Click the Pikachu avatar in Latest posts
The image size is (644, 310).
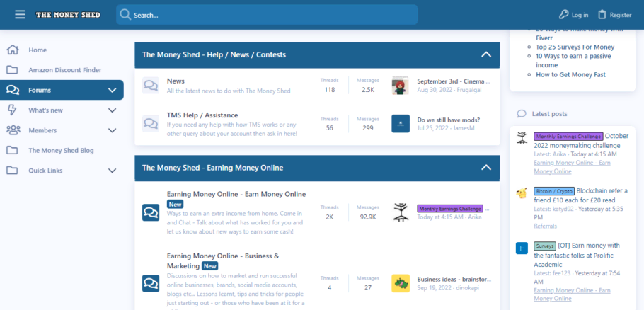[x=522, y=193]
